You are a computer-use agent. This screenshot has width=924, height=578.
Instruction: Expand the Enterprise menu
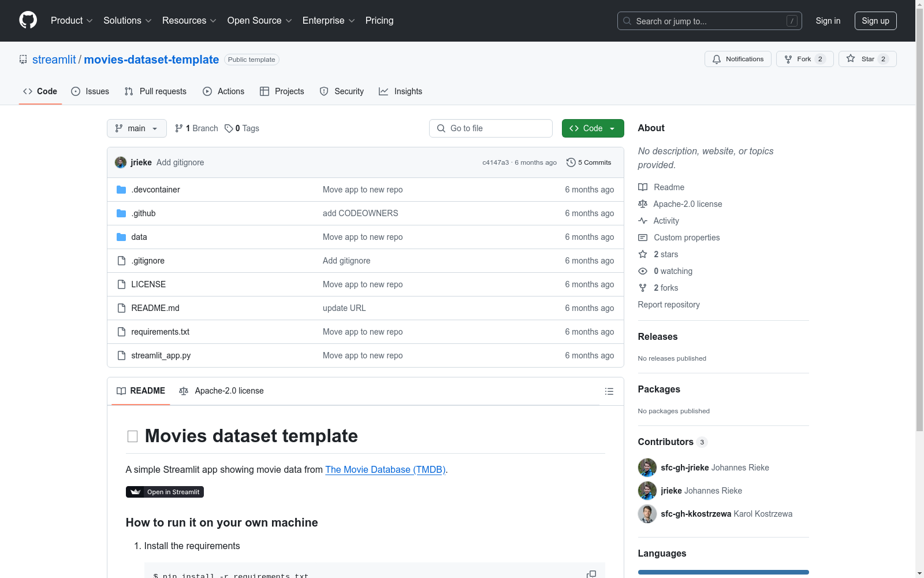(329, 21)
